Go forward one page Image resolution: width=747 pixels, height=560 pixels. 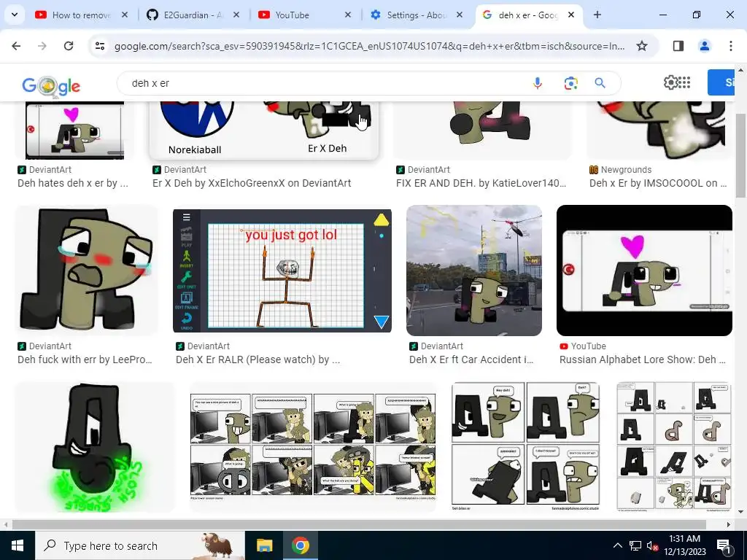pos(42,46)
